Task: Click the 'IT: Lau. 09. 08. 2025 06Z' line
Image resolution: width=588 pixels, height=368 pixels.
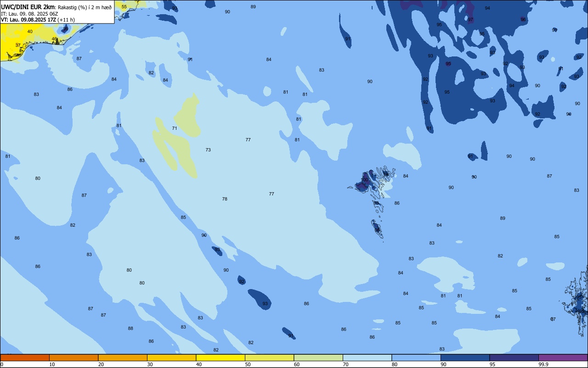Action: [29, 14]
